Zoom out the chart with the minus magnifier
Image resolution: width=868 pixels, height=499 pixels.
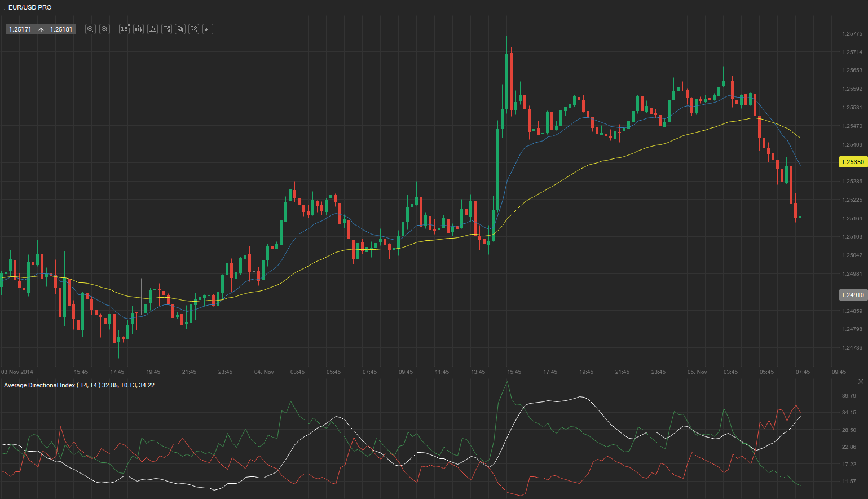[x=90, y=29]
